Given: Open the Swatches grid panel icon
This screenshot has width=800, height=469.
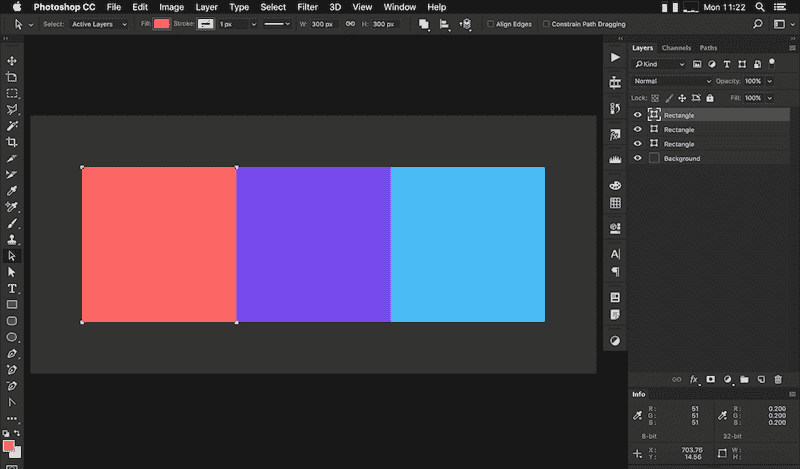Looking at the screenshot, I should pyautogui.click(x=615, y=203).
